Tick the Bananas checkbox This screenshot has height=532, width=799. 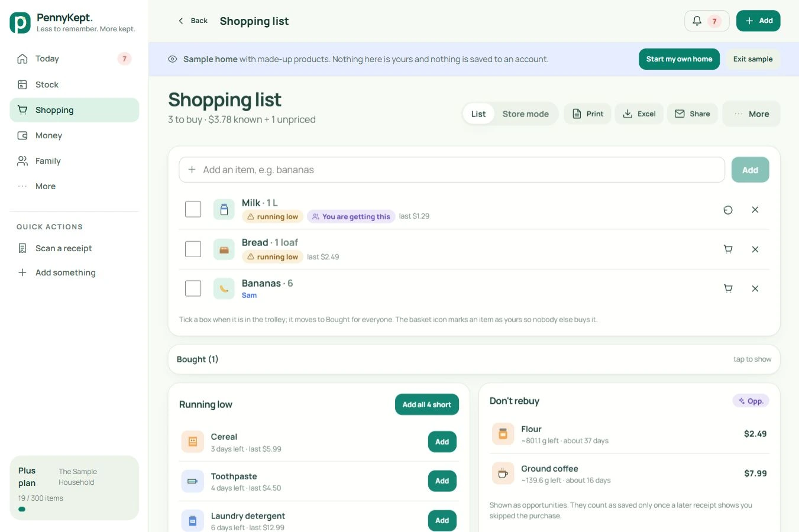pos(193,288)
